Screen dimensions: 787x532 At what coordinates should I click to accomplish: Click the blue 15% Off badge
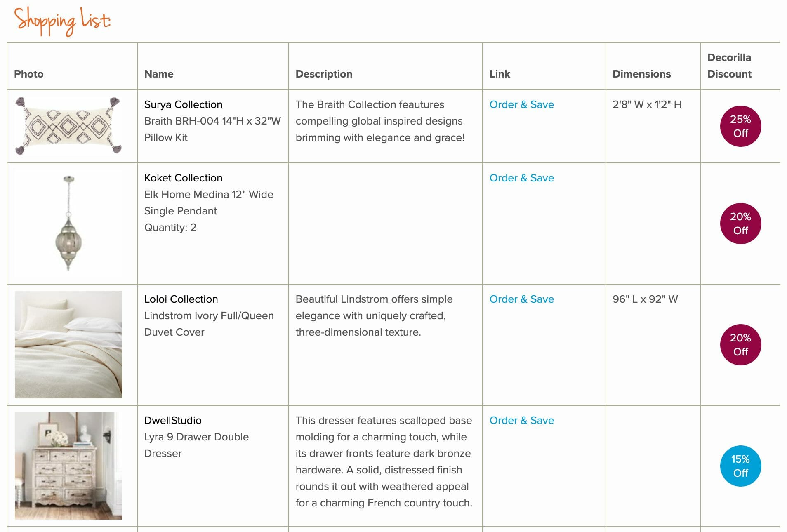click(740, 466)
